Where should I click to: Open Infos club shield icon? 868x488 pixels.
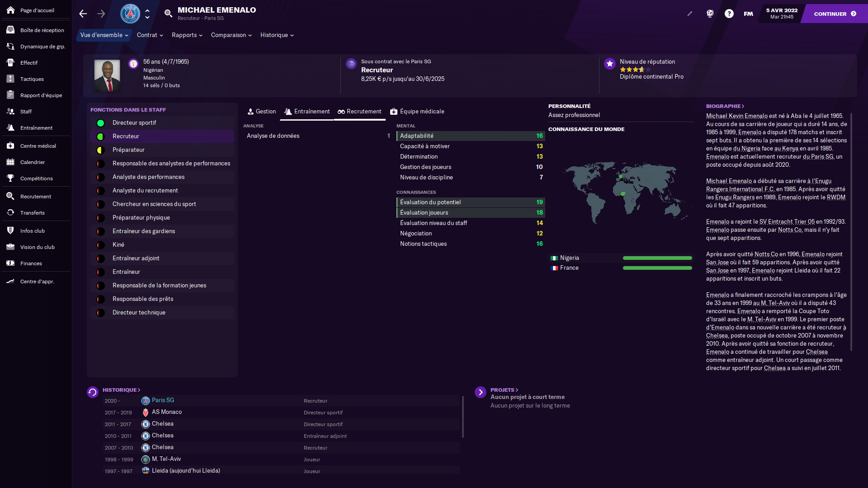[x=10, y=230]
